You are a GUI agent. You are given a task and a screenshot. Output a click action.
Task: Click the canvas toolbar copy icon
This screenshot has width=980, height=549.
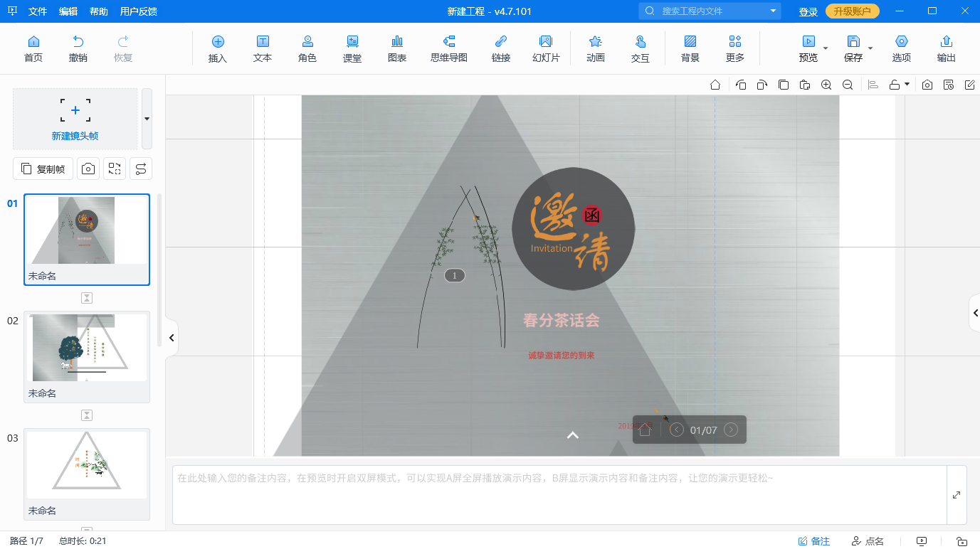tap(784, 85)
